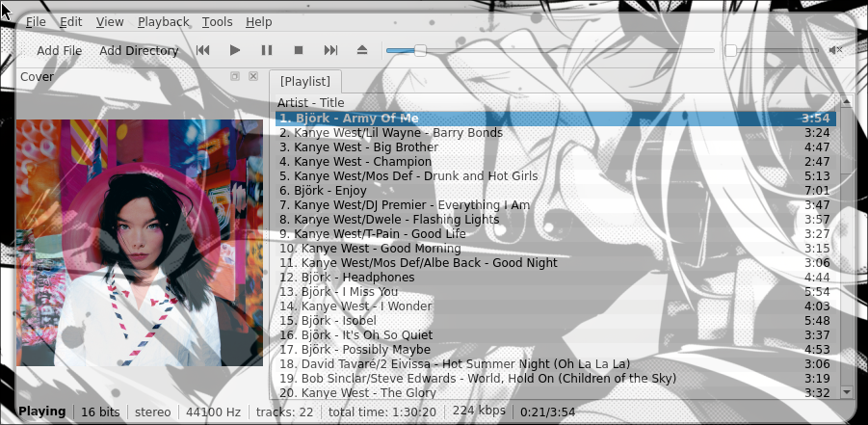
Task: Select track 8 Flashing Lights
Action: [x=556, y=220]
